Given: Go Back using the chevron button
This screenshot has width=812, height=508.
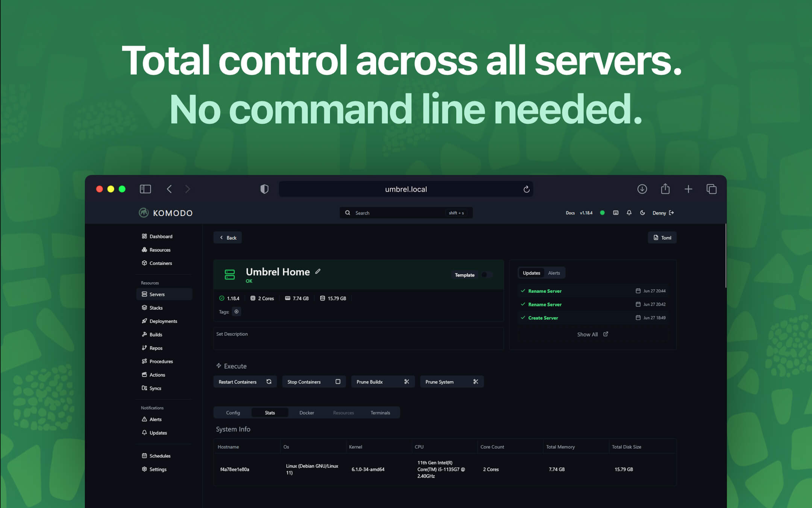Looking at the screenshot, I should pos(227,237).
